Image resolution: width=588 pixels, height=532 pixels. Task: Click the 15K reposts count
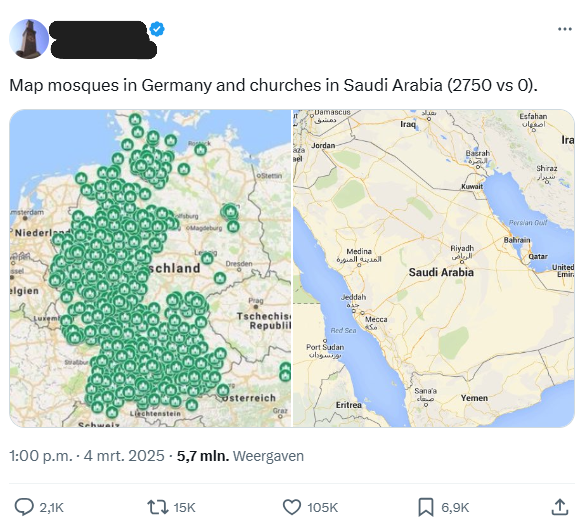[x=184, y=508]
